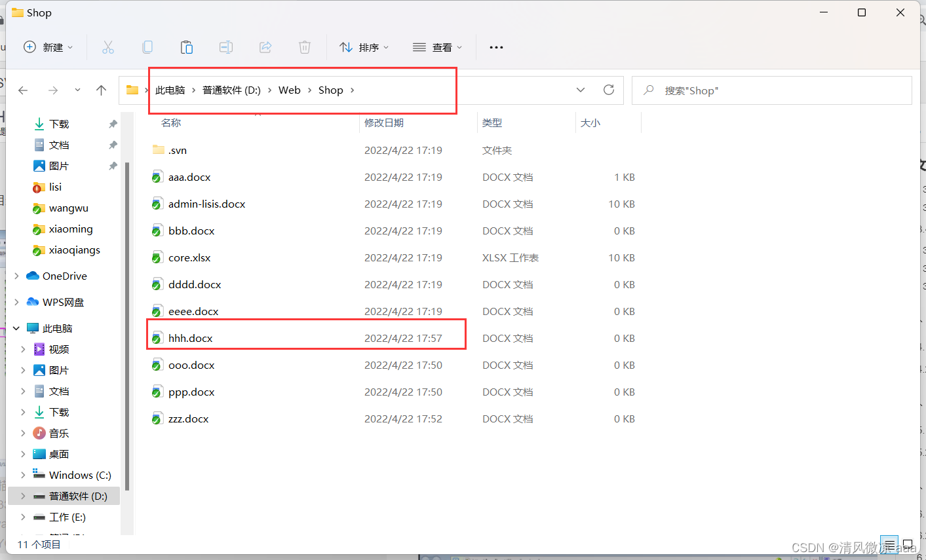
Task: Click the Paste clipboard icon
Action: click(187, 47)
